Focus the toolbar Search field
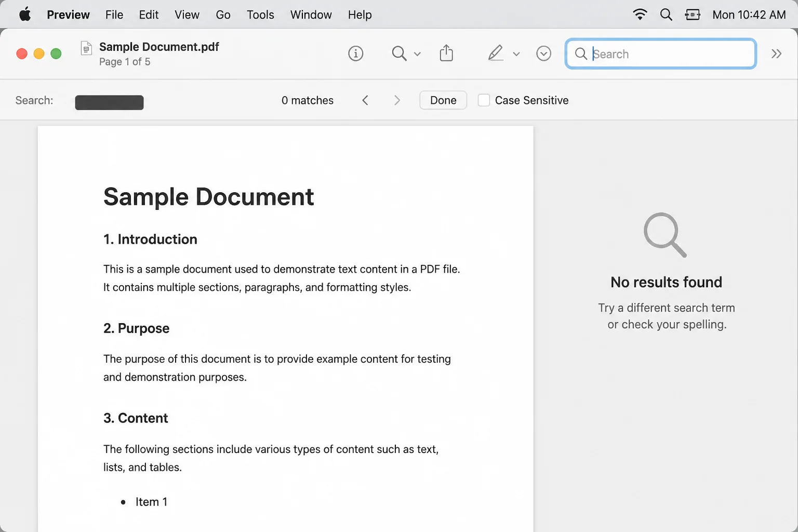 pyautogui.click(x=660, y=54)
